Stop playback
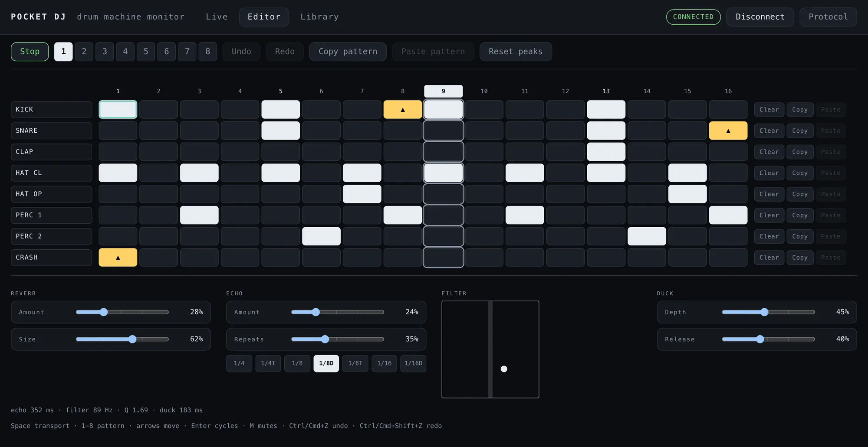Viewport: 868px width, 447px height. coord(30,52)
